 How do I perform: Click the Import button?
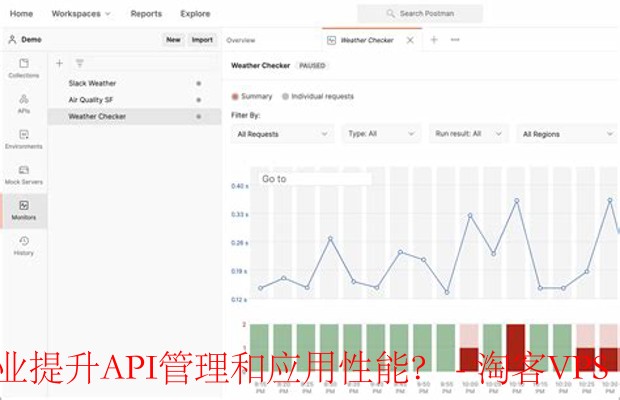[202, 40]
